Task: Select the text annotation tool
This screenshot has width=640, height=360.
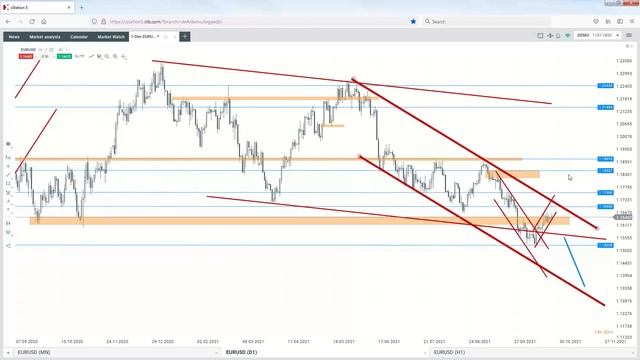Action: [x=8, y=209]
